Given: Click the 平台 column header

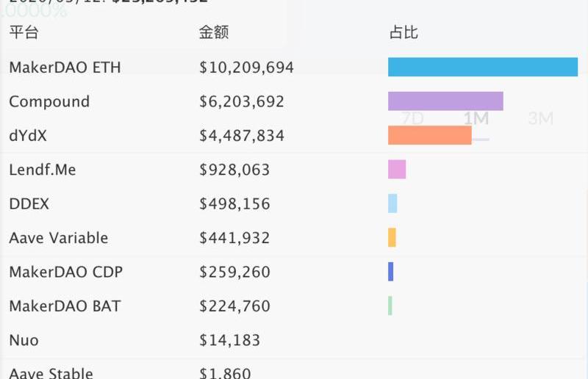Looking at the screenshot, I should [24, 33].
